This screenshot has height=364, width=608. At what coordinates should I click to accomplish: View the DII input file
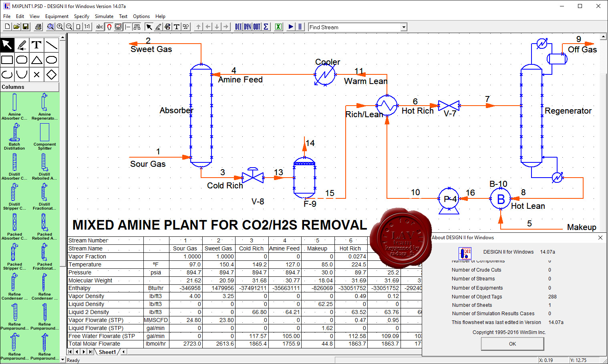pos(238,27)
